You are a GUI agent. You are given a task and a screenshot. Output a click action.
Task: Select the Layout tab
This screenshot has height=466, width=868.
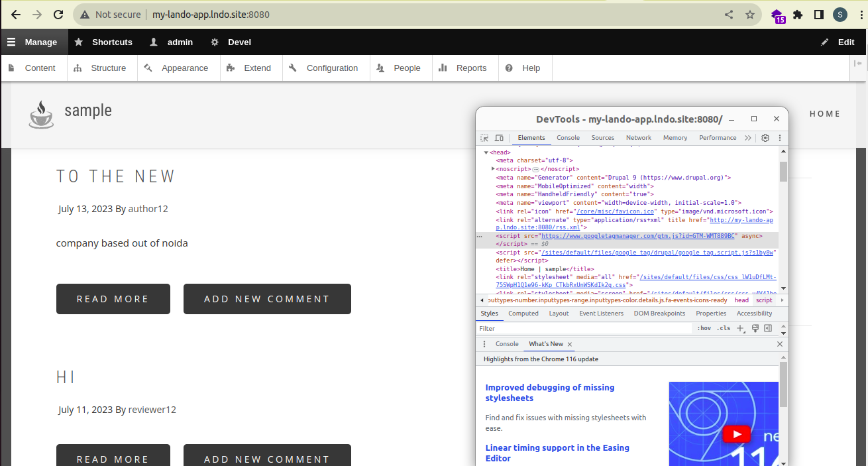[559, 314]
